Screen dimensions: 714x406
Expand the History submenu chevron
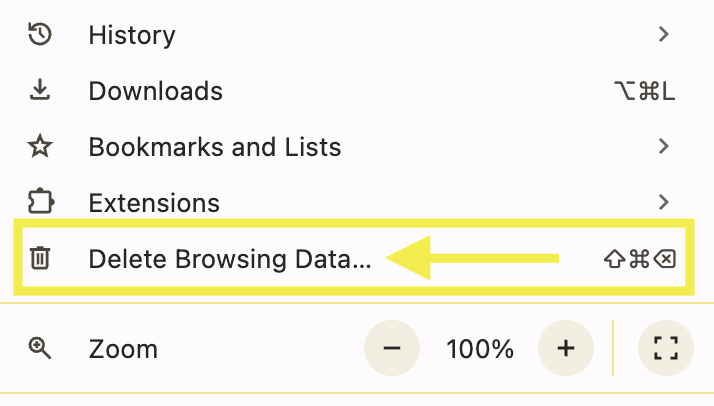pos(664,35)
